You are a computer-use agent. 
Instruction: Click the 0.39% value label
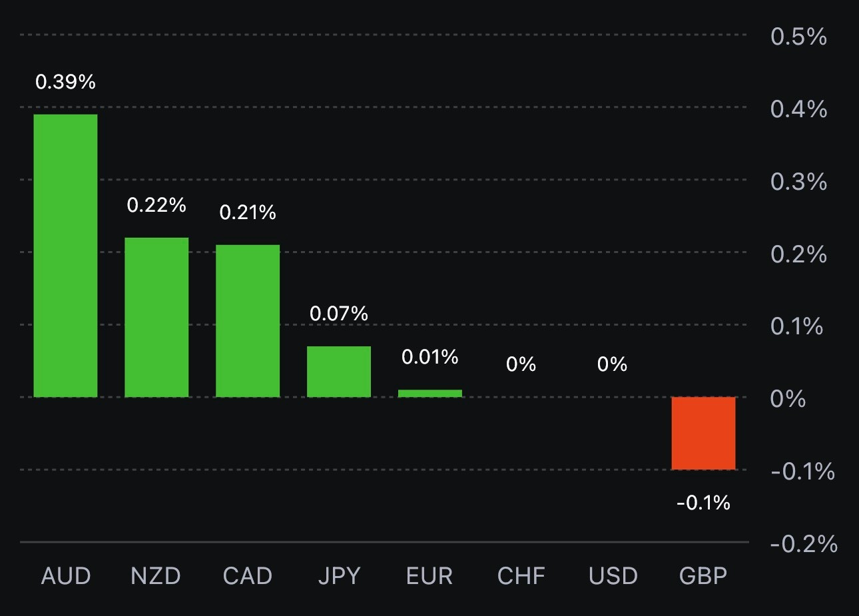click(65, 82)
